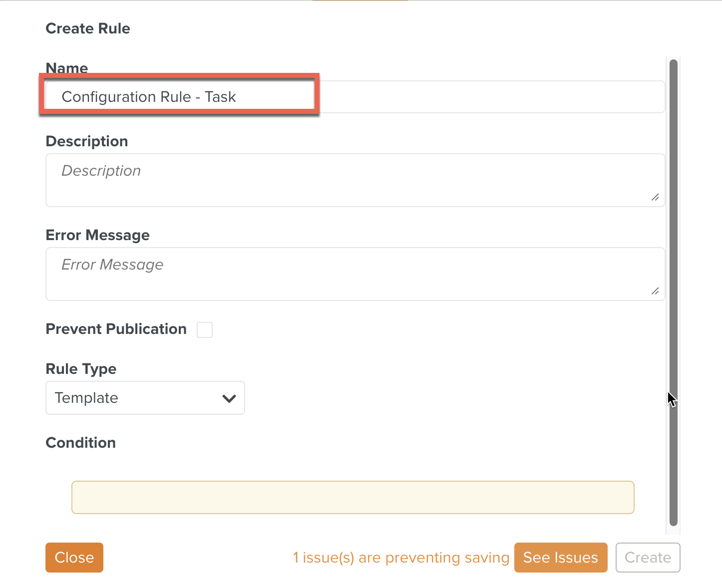Screen dimensions: 722x588
Task: Click the See Issues button
Action: 561,558
